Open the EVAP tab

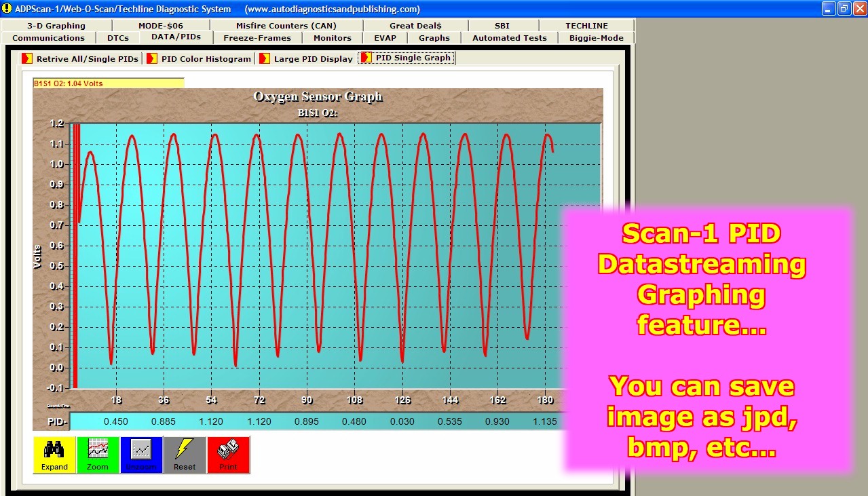coord(385,38)
